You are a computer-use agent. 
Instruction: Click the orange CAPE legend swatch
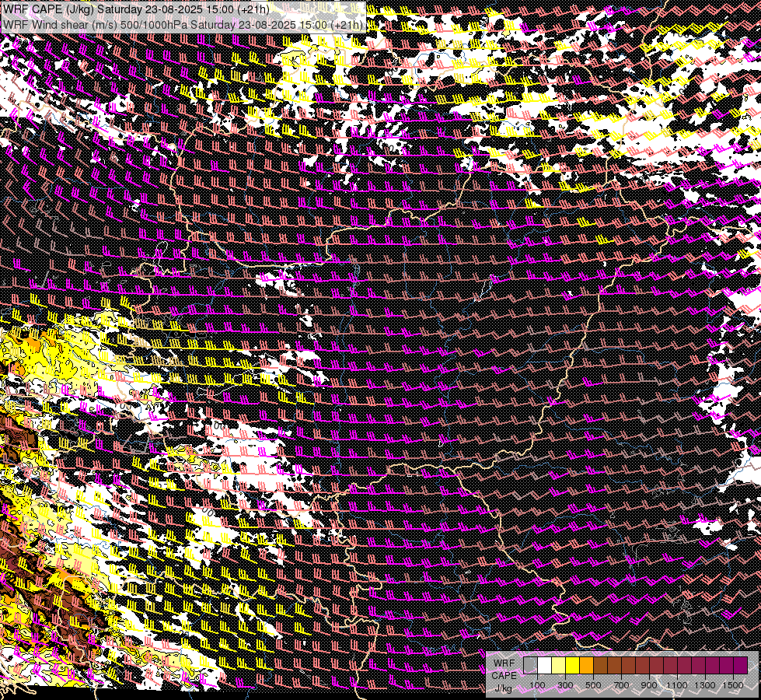pos(586,666)
